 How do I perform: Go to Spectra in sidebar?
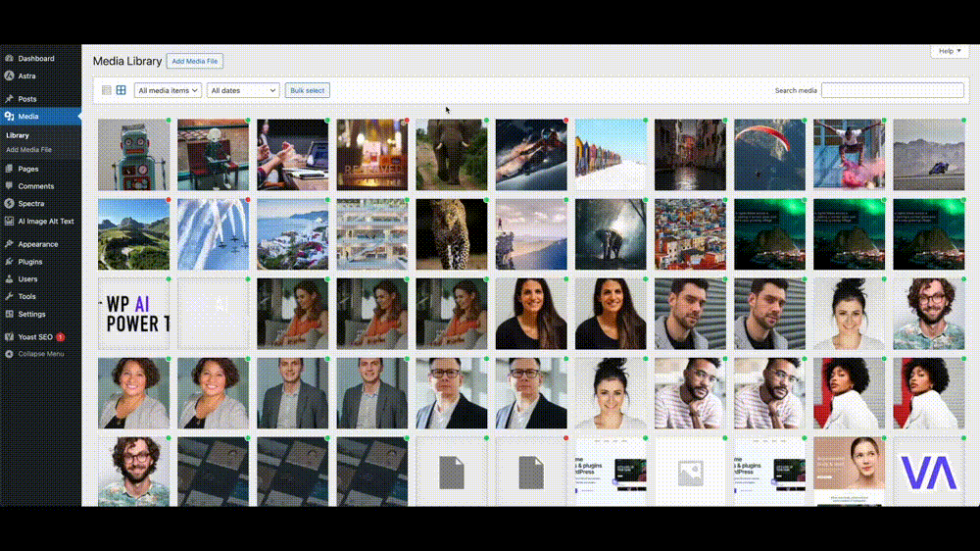coord(30,203)
